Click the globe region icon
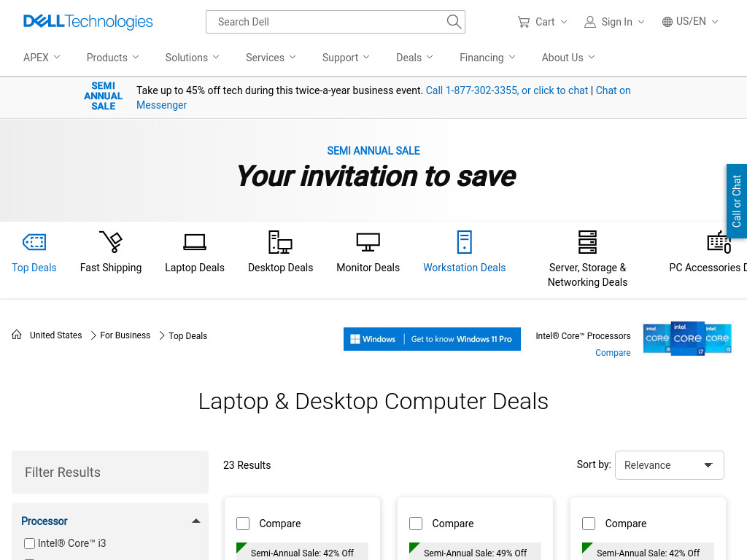The height and width of the screenshot is (560, 747). (x=667, y=22)
